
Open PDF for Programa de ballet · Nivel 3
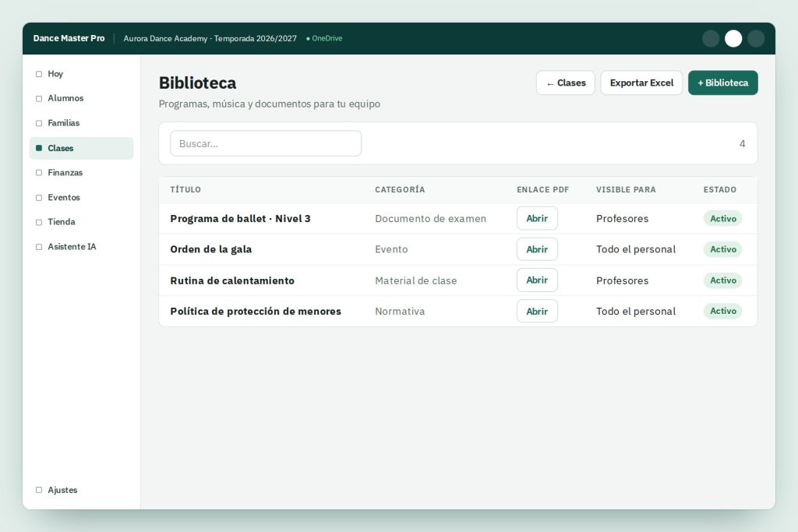(x=537, y=218)
